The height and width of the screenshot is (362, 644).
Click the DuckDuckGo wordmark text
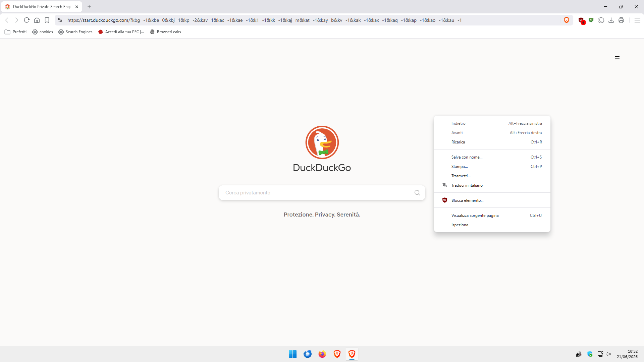coord(322,168)
